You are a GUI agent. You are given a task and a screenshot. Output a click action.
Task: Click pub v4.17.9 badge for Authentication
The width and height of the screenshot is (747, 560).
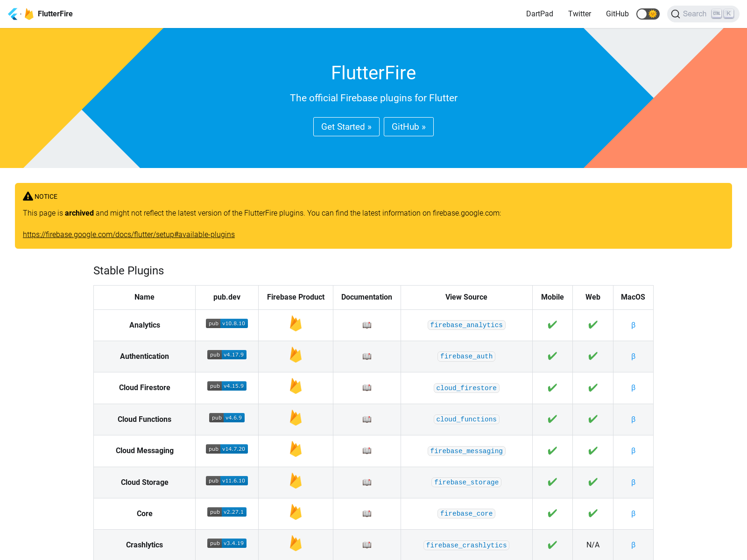tap(227, 355)
